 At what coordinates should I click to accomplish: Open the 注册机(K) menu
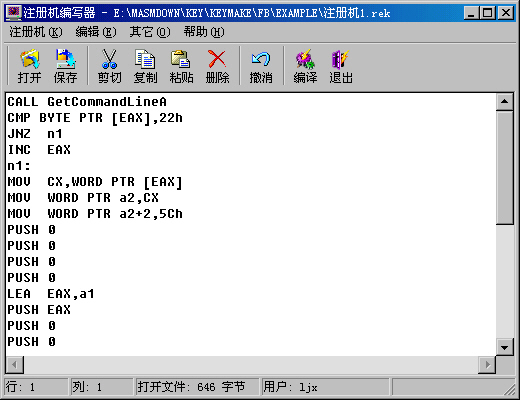36,32
